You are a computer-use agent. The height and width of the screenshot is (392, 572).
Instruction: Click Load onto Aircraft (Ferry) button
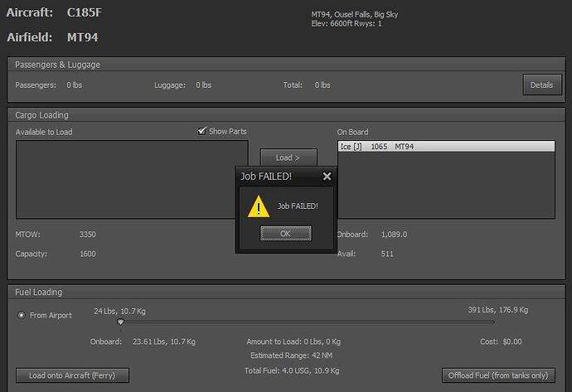click(72, 375)
